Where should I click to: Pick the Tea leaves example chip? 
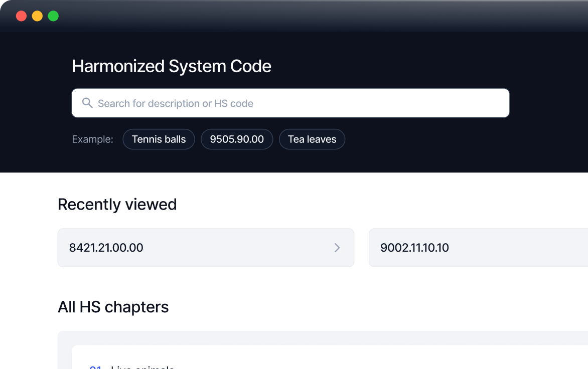[x=312, y=139]
